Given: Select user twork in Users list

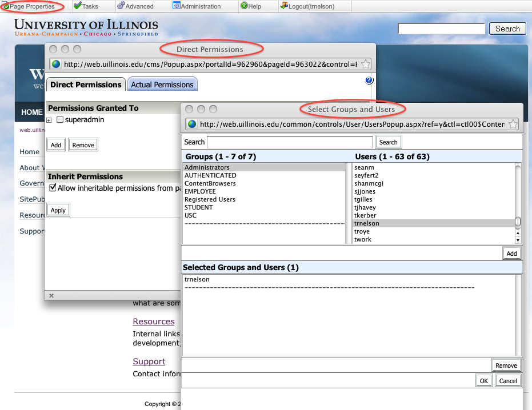Looking at the screenshot, I should coord(434,239).
